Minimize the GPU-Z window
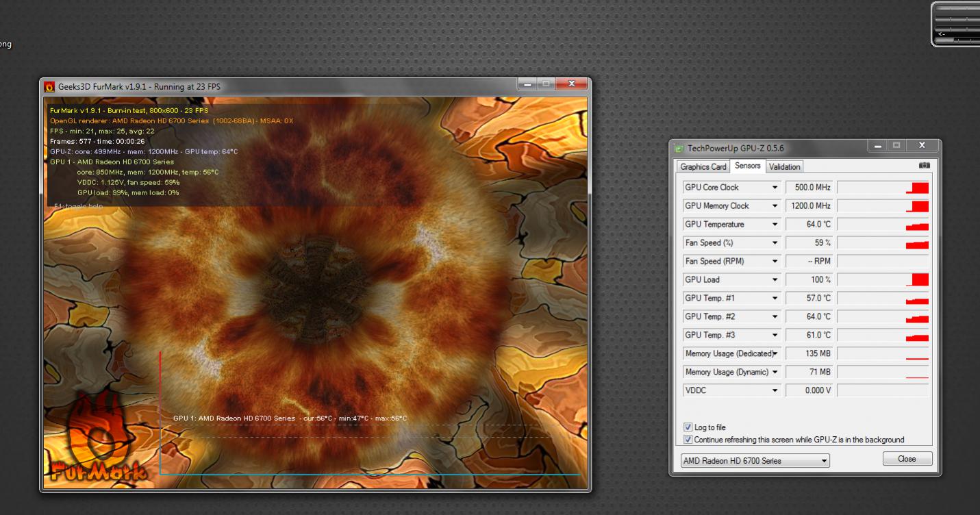 877,146
